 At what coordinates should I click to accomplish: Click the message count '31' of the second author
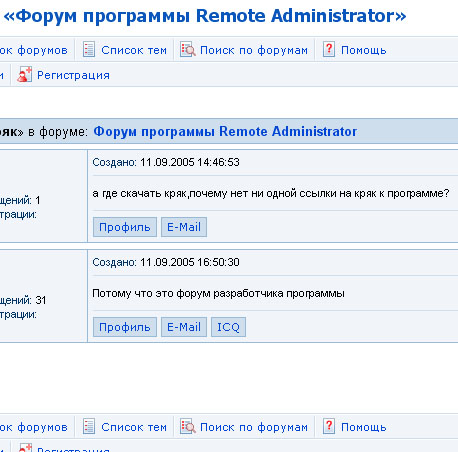41,300
